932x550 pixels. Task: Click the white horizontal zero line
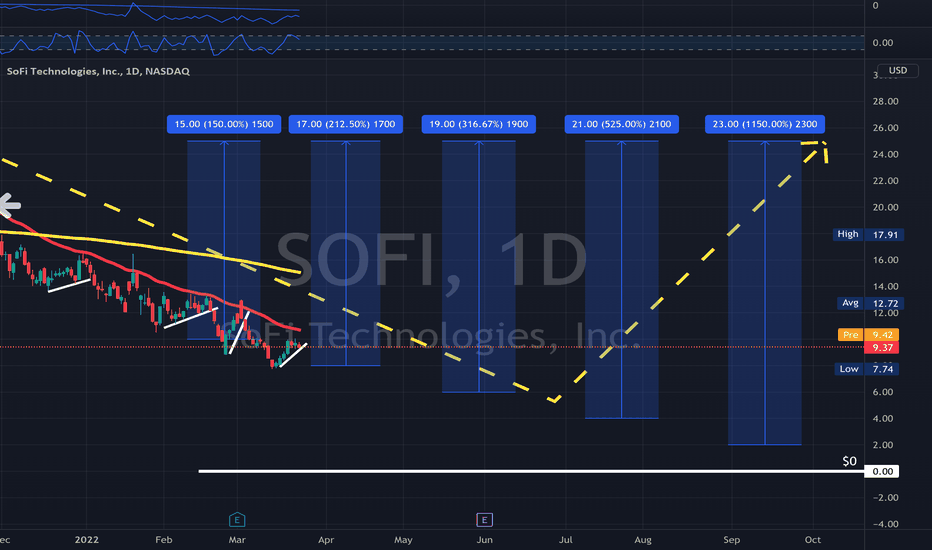[531, 472]
